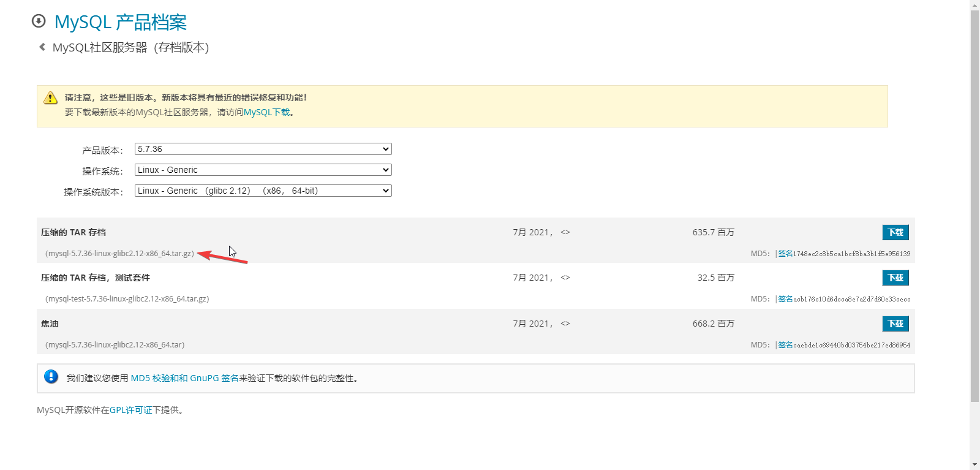
Task: Click 下载 button for 焦油 row
Action: (x=895, y=324)
